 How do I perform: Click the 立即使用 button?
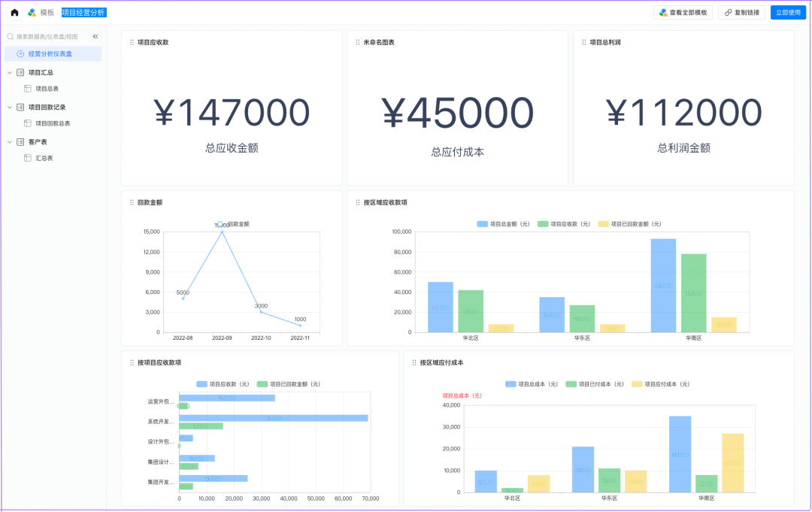(787, 13)
